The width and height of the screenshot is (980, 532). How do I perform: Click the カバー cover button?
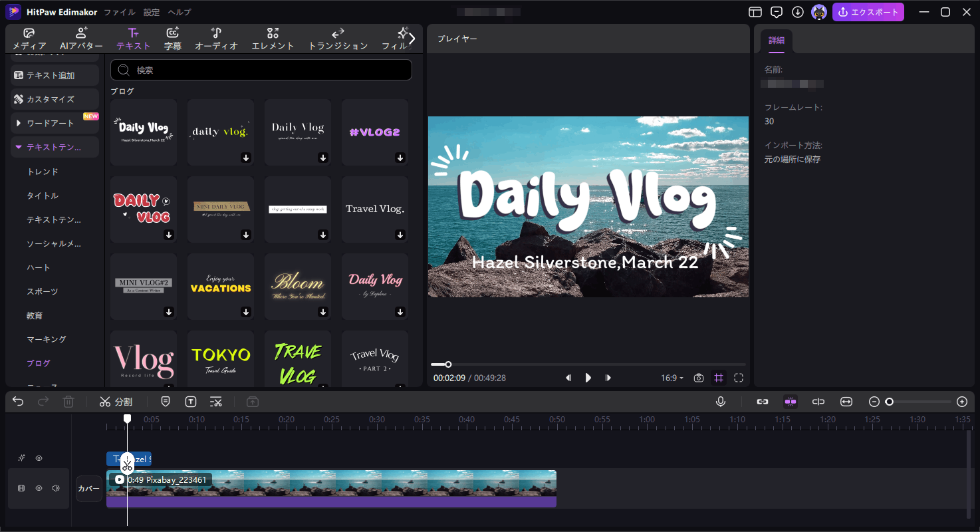point(89,489)
